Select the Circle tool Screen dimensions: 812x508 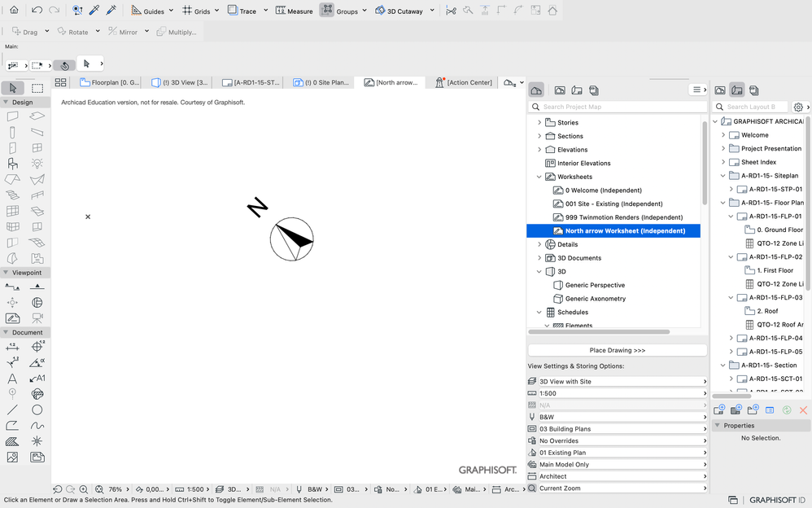[x=37, y=410]
